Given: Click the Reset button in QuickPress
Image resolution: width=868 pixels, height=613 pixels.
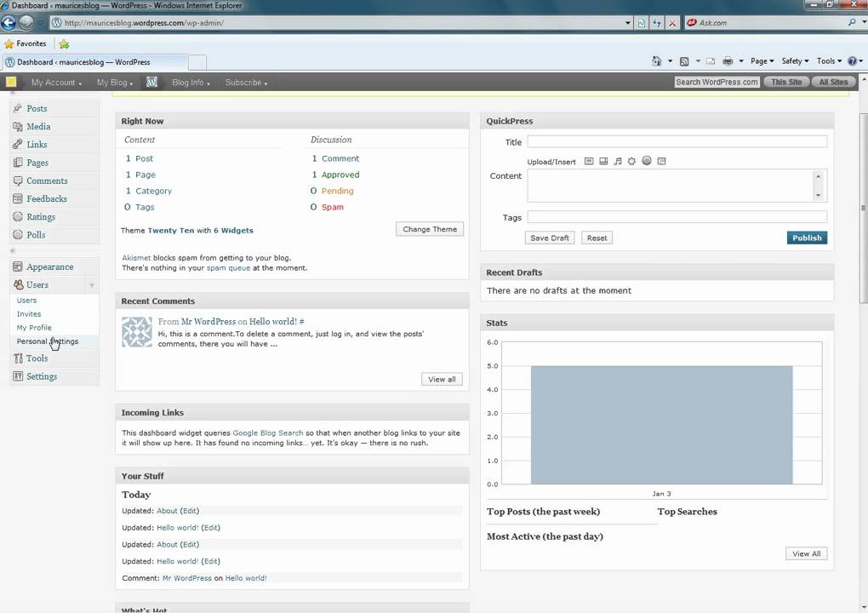Looking at the screenshot, I should pyautogui.click(x=597, y=238).
